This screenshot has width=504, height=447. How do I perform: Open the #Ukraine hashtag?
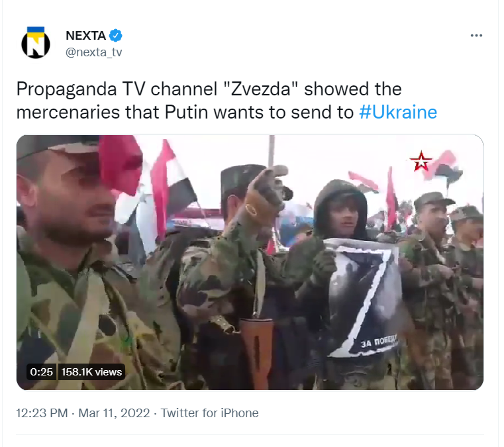point(398,113)
